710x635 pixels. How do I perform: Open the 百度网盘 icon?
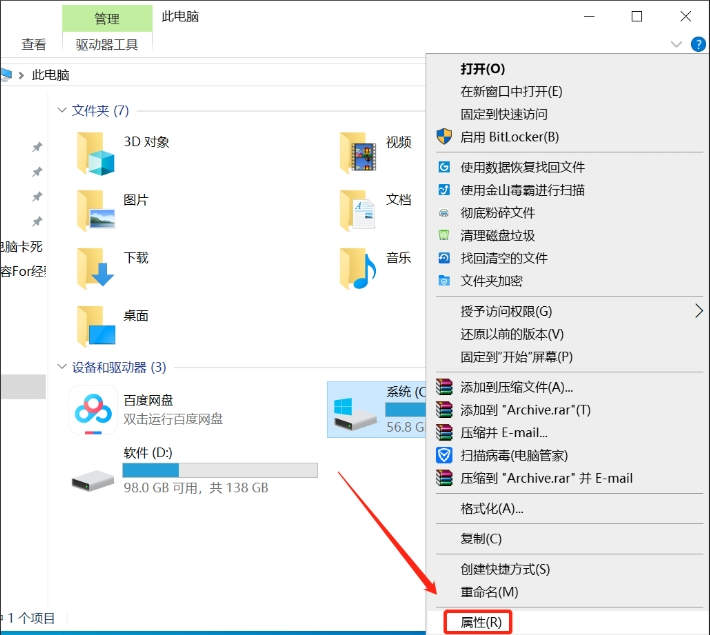tap(93, 409)
